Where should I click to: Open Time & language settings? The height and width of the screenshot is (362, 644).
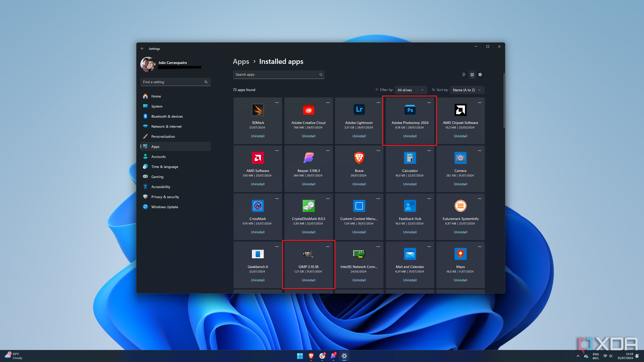coord(175,167)
